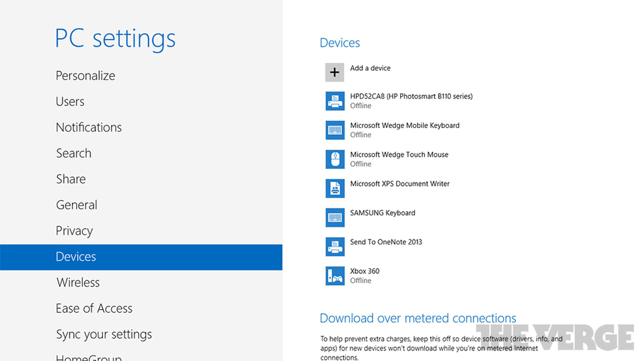This screenshot has height=361, width=644.
Task: Select the SAMSUNG Keyboard icon
Action: [x=335, y=218]
